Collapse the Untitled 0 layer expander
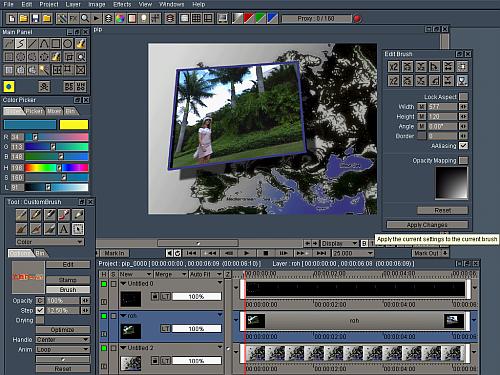The image size is (500, 375). (x=124, y=283)
